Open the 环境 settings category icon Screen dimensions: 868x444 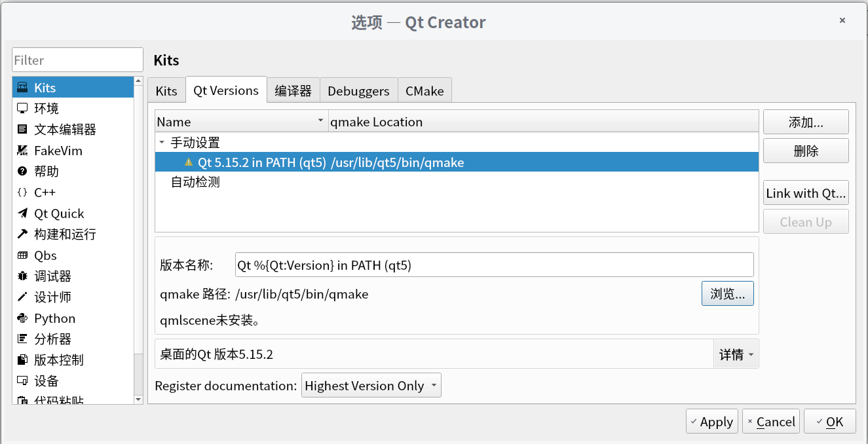pyautogui.click(x=22, y=109)
